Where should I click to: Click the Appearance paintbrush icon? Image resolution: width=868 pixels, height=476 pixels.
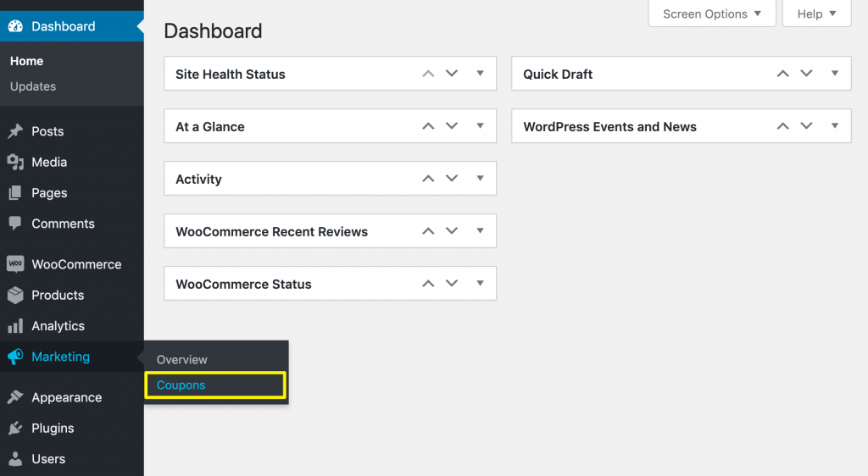[x=15, y=397]
